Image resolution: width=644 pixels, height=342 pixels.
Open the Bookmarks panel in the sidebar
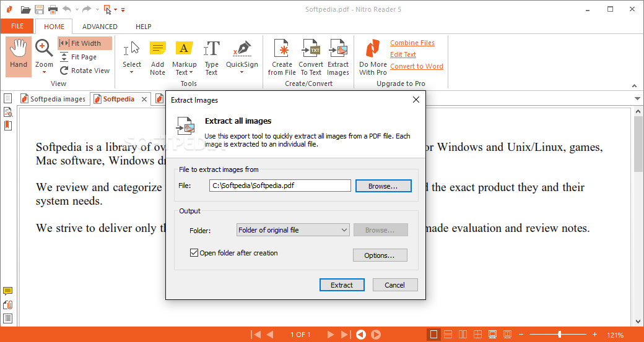click(x=8, y=126)
